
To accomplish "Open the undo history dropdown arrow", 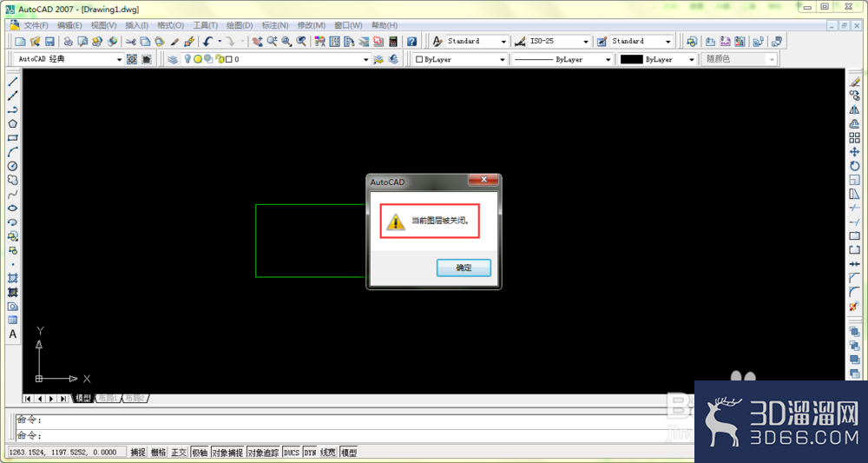I will 220,42.
